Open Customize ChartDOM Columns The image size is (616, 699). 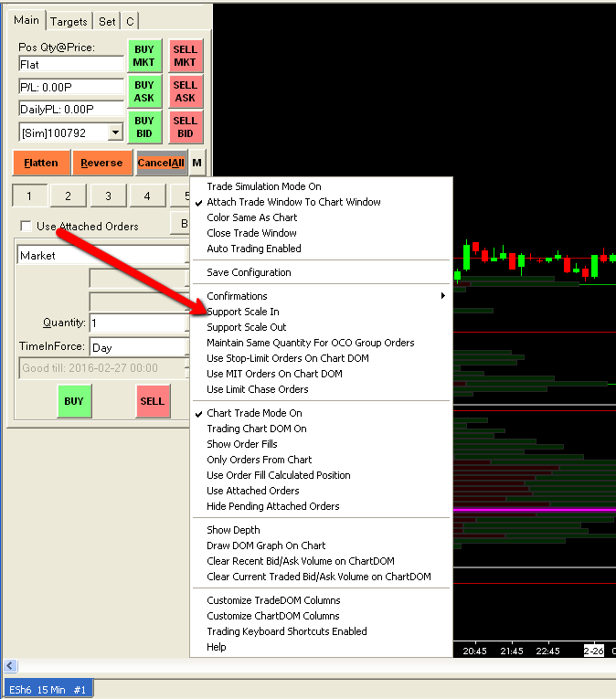pos(321,616)
